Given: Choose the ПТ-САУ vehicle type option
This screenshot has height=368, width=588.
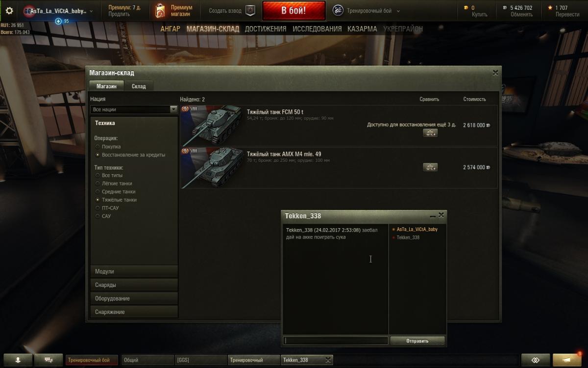Looking at the screenshot, I should 98,208.
